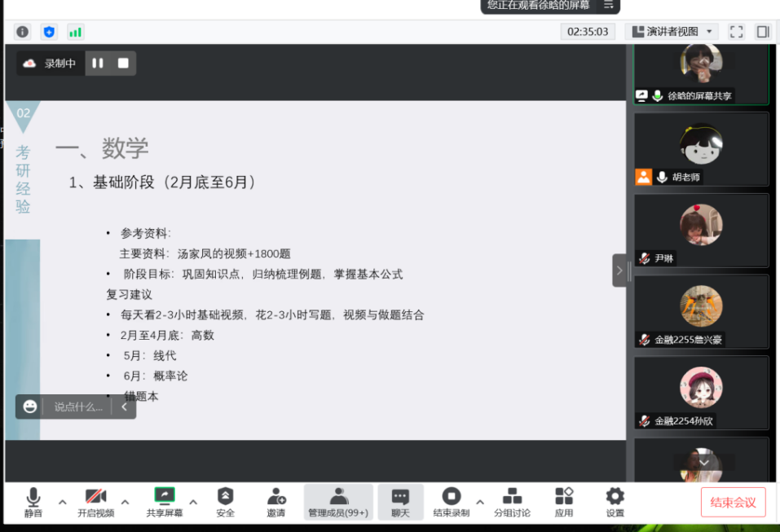This screenshot has height=532, width=780.
Task: Open the 应用 apps panel
Action: coord(564,502)
